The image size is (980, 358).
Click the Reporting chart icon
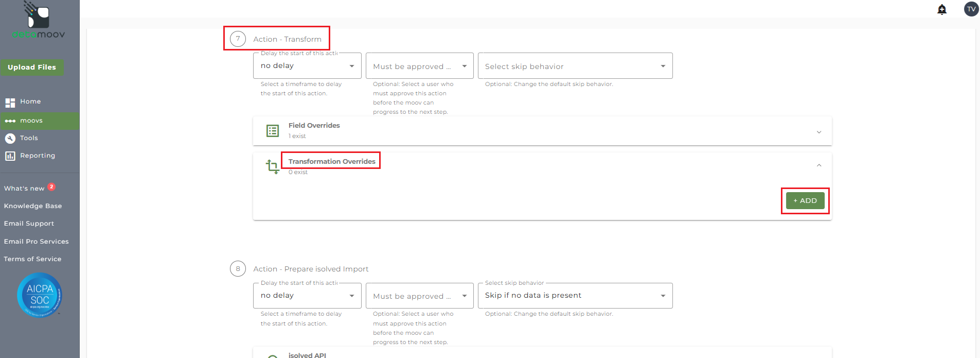coord(10,156)
